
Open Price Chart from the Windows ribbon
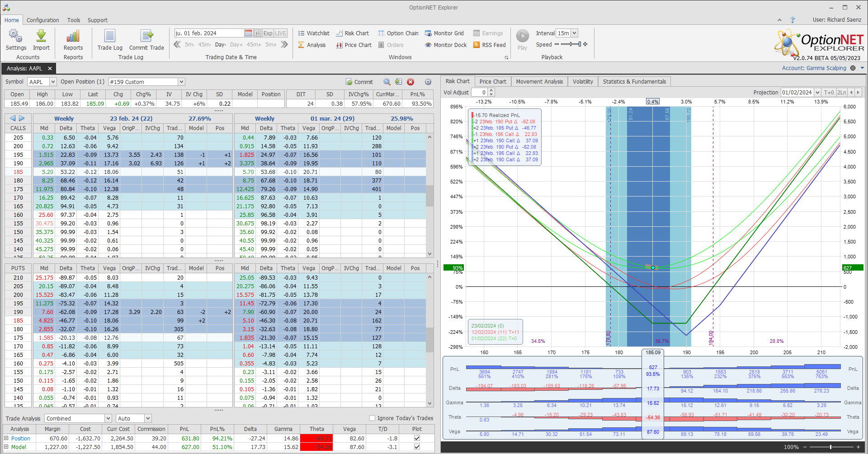click(x=354, y=45)
